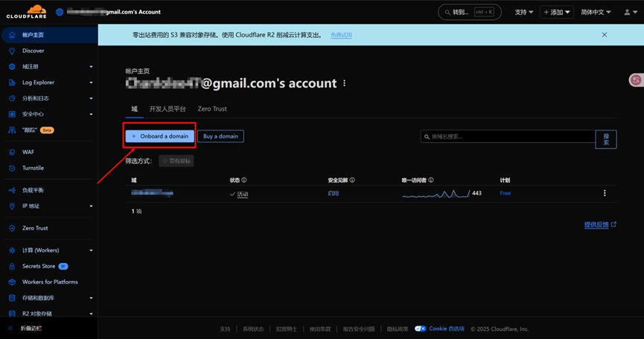Expand the 安全中心 sidebar section
644x339 pixels.
click(x=91, y=114)
